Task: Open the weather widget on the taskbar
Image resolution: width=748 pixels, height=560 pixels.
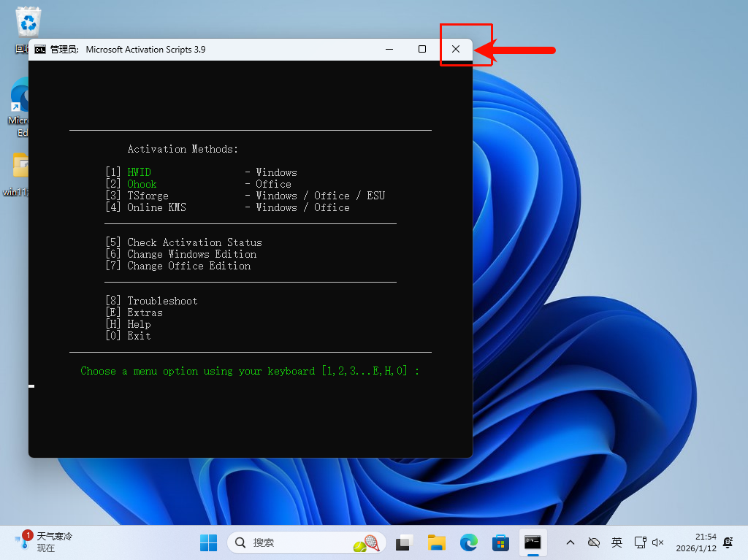Action: click(x=45, y=542)
